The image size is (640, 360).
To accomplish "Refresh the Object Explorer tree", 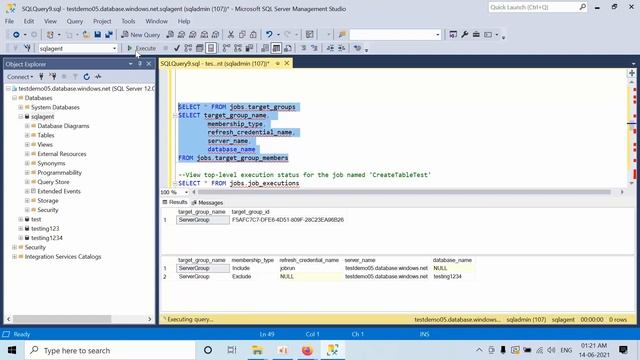I will (x=87, y=76).
